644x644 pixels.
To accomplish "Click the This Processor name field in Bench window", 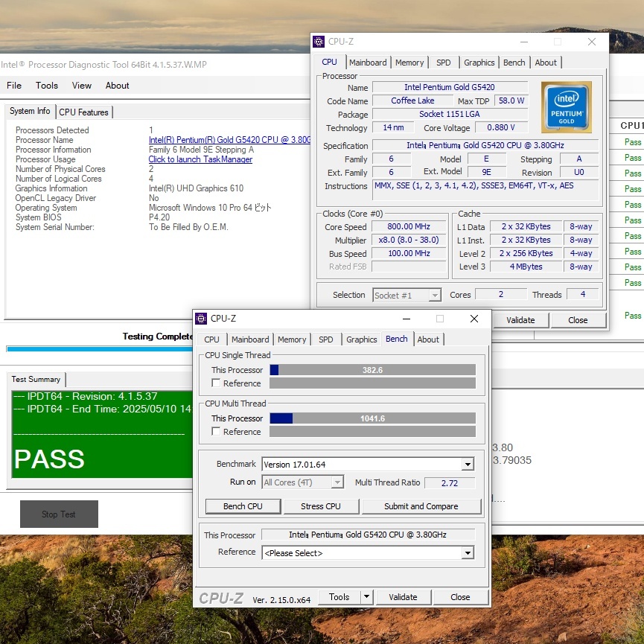I will (x=368, y=535).
